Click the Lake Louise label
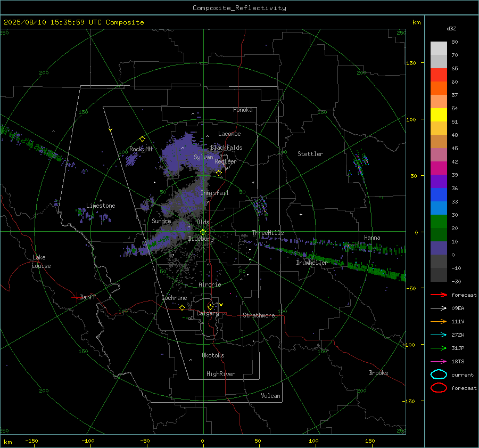The height and width of the screenshot is (448, 479). (x=41, y=262)
